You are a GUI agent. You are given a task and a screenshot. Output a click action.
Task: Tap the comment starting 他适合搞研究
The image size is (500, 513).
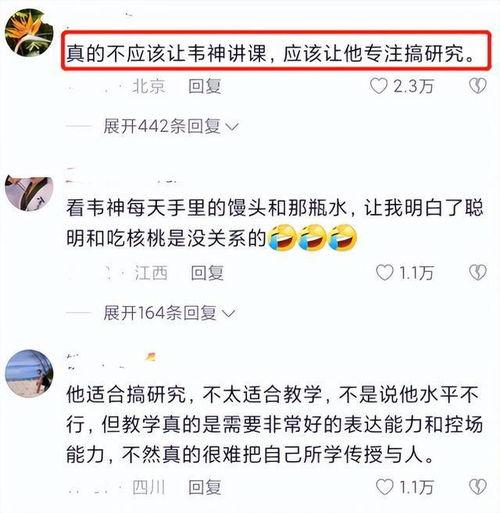click(274, 424)
